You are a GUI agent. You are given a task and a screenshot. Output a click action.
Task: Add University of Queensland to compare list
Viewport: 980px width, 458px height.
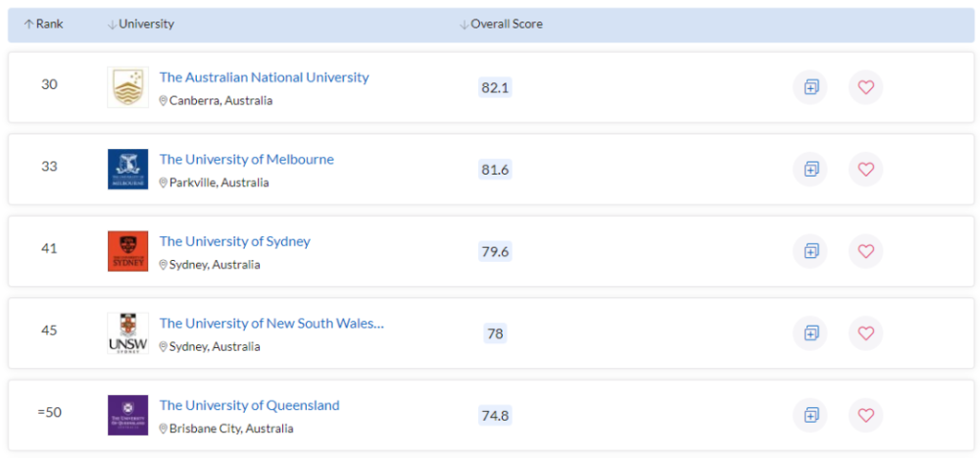[810, 416]
